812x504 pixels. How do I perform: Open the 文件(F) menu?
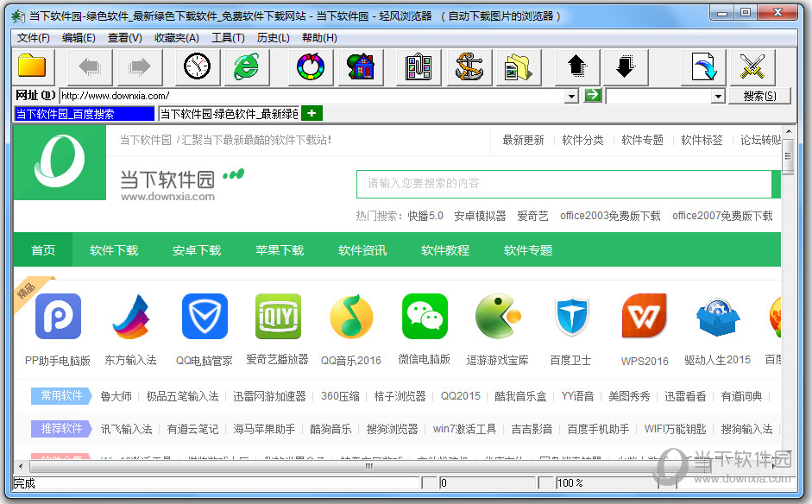click(x=33, y=38)
